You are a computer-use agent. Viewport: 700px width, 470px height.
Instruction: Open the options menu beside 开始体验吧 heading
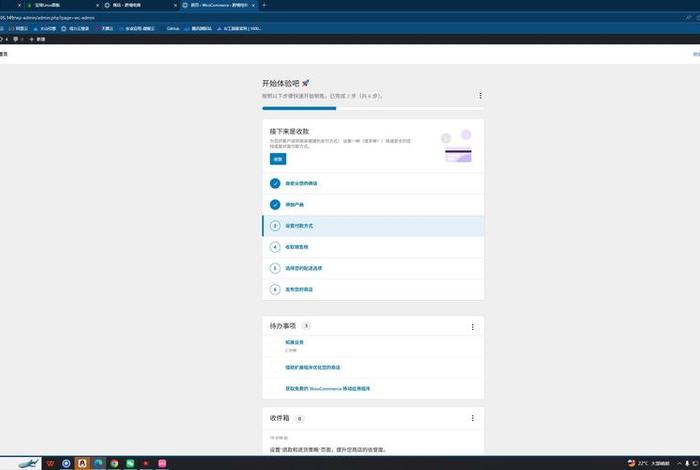(480, 96)
